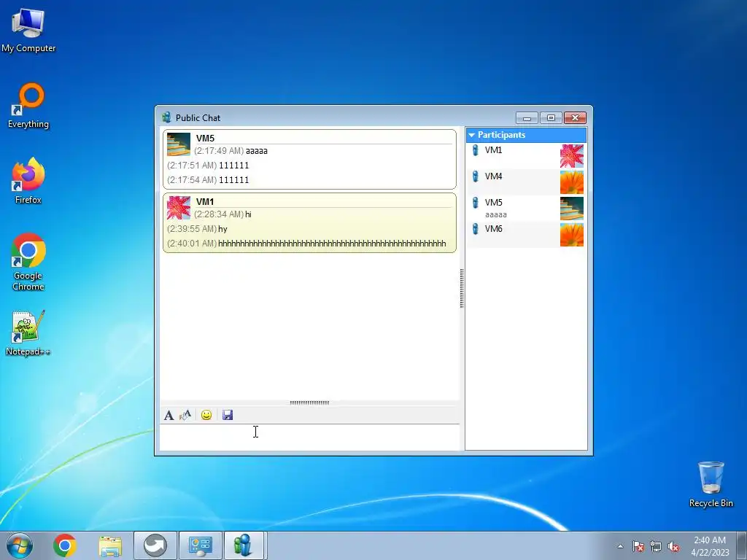Click the vertical splitter grip beside Participants

[x=462, y=289]
